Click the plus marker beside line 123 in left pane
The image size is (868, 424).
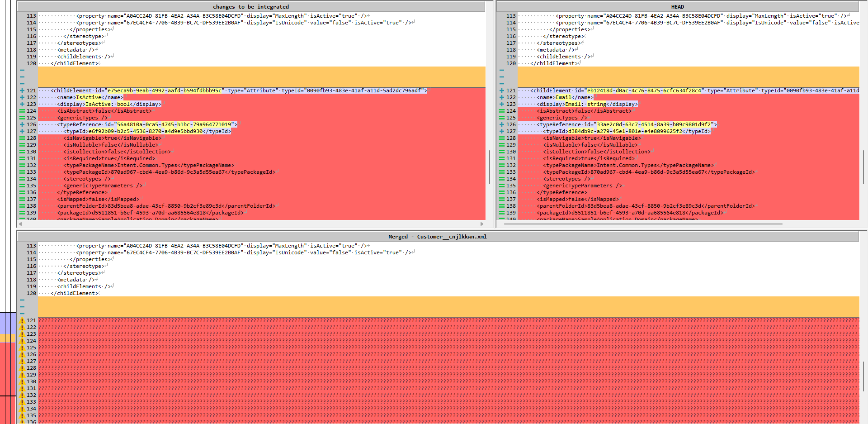pyautogui.click(x=22, y=104)
